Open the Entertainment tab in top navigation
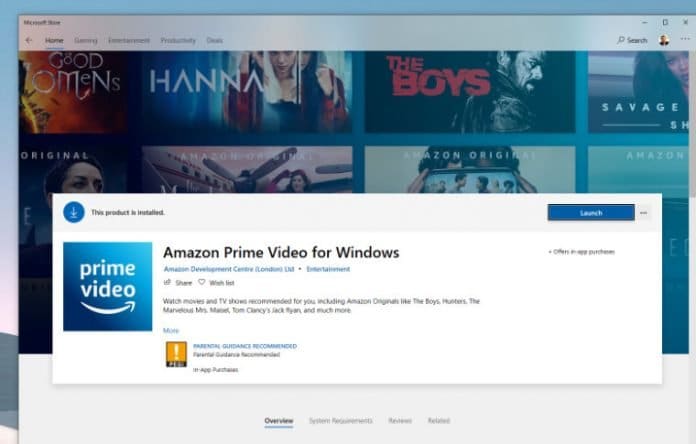696x444 pixels. point(129,40)
